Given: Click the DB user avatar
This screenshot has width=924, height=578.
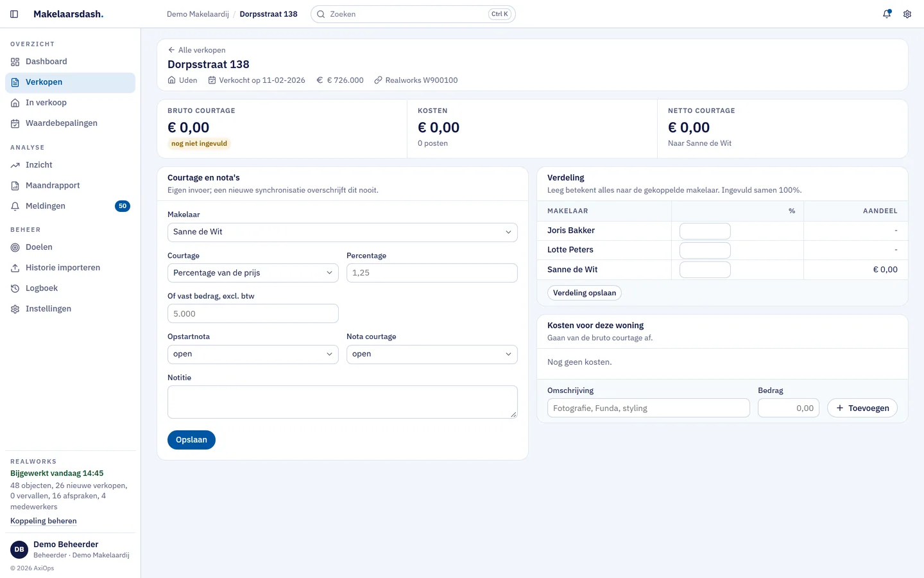Looking at the screenshot, I should (19, 549).
